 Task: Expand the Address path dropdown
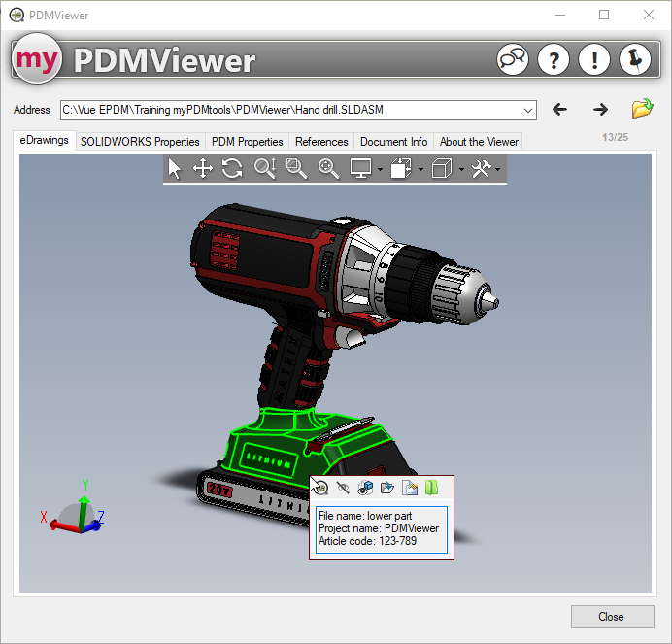coord(527,110)
